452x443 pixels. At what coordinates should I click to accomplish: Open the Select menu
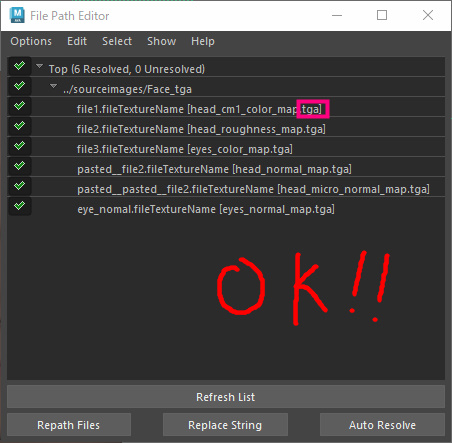(x=117, y=41)
